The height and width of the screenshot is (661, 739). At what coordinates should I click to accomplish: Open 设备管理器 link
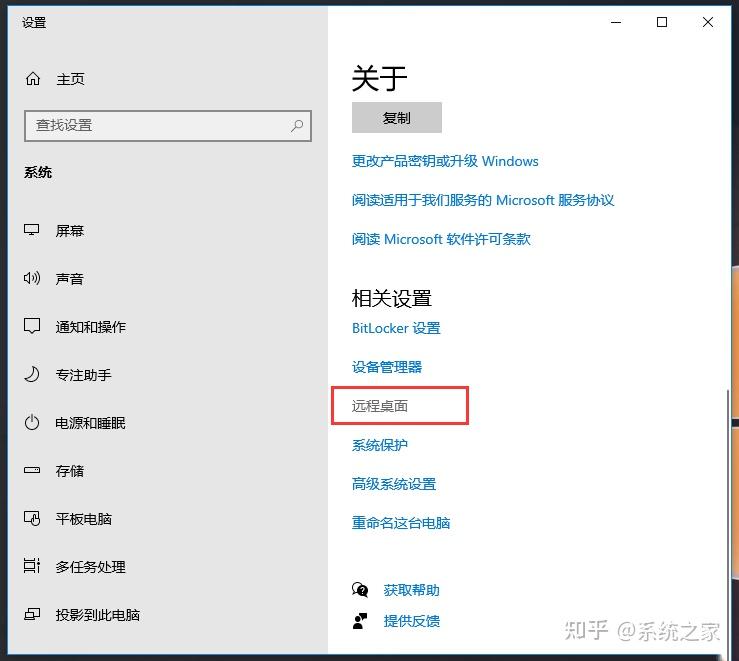click(x=387, y=367)
